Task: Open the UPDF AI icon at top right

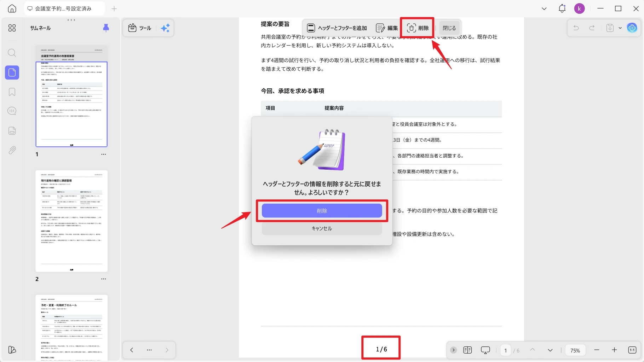Action: point(632,28)
